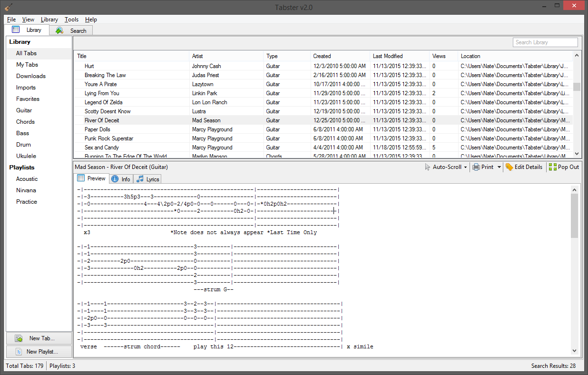Select the 'Lying From You' row
This screenshot has height=375, width=588.
(323, 93)
